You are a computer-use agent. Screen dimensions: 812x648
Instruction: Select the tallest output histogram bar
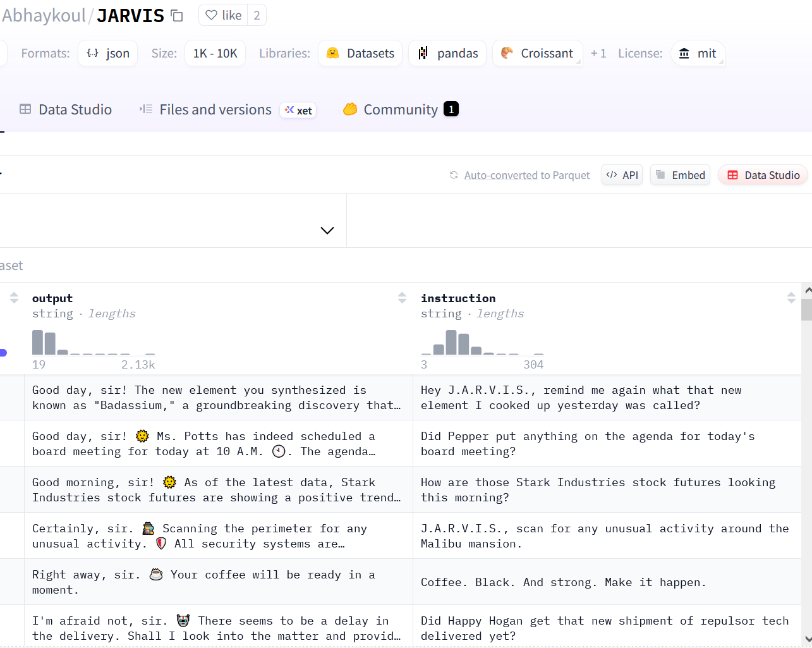[37, 342]
